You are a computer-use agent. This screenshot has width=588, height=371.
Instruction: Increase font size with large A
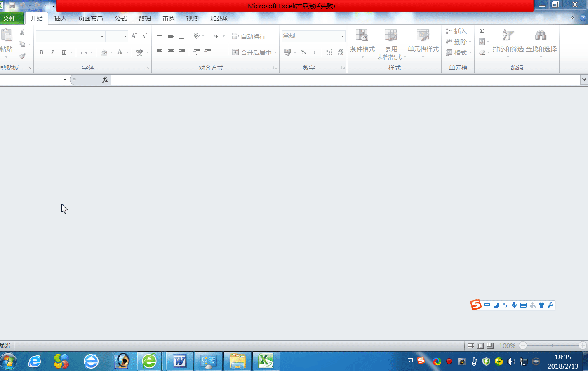pyautogui.click(x=134, y=36)
